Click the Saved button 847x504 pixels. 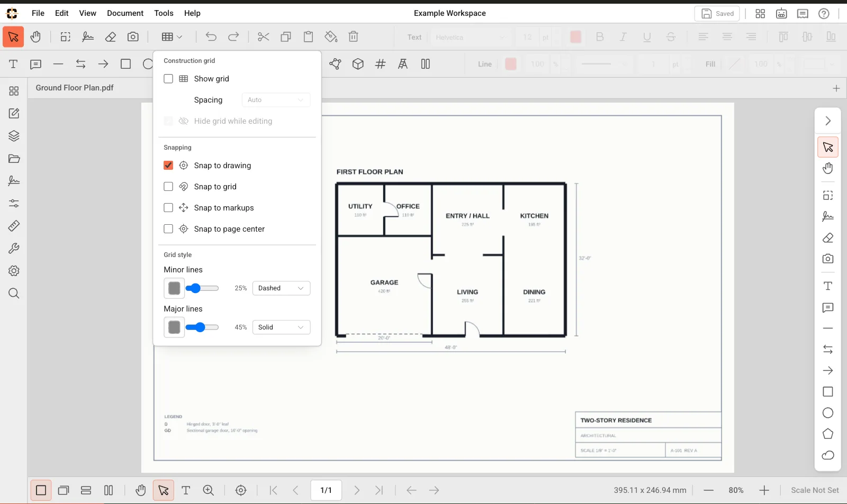717,14
